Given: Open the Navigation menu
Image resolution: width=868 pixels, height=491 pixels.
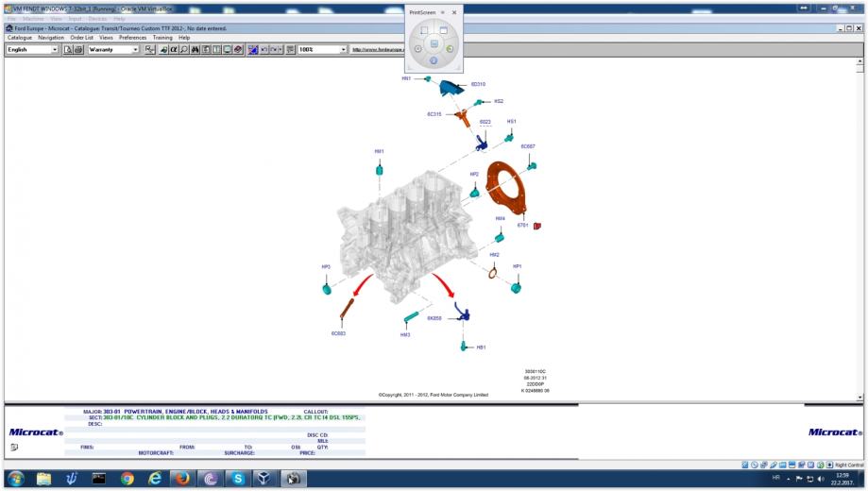Looking at the screenshot, I should click(x=51, y=38).
